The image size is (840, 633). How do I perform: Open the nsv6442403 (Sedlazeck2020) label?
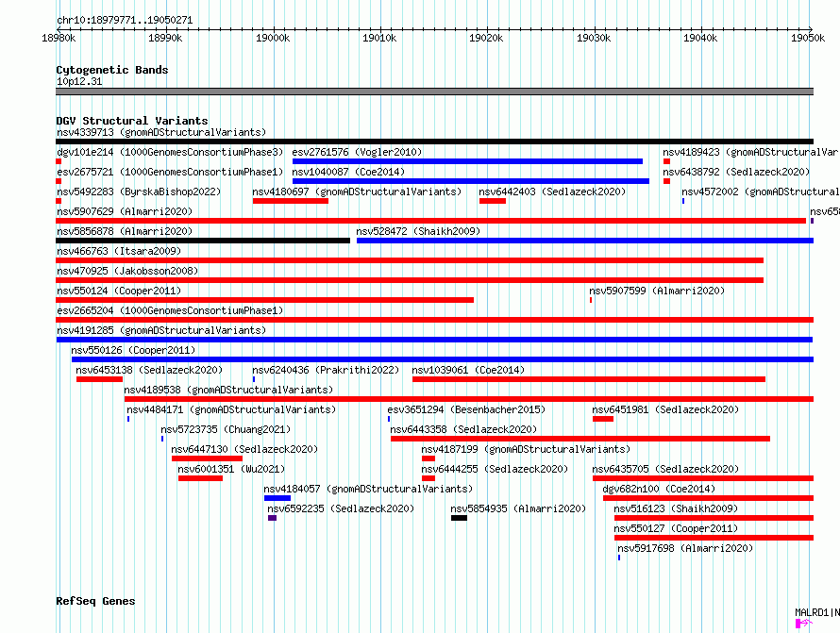click(x=552, y=192)
